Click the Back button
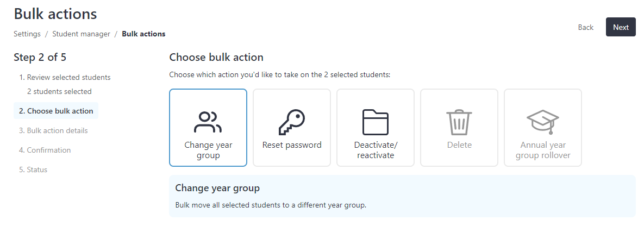Viewport: 644px width, 226px height. [x=586, y=27]
